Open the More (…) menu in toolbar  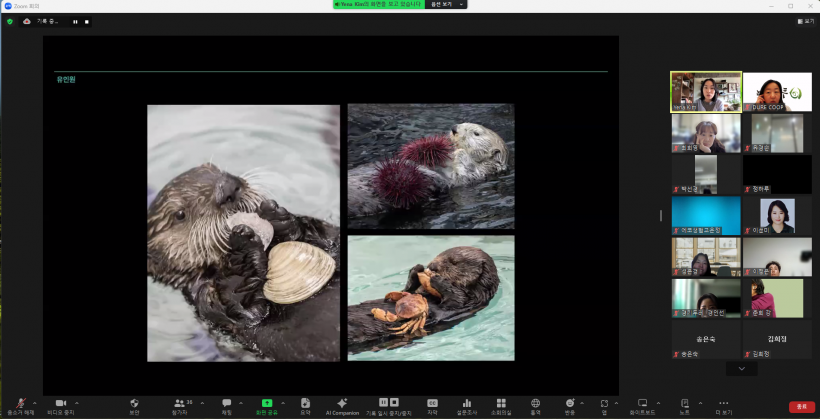(723, 403)
